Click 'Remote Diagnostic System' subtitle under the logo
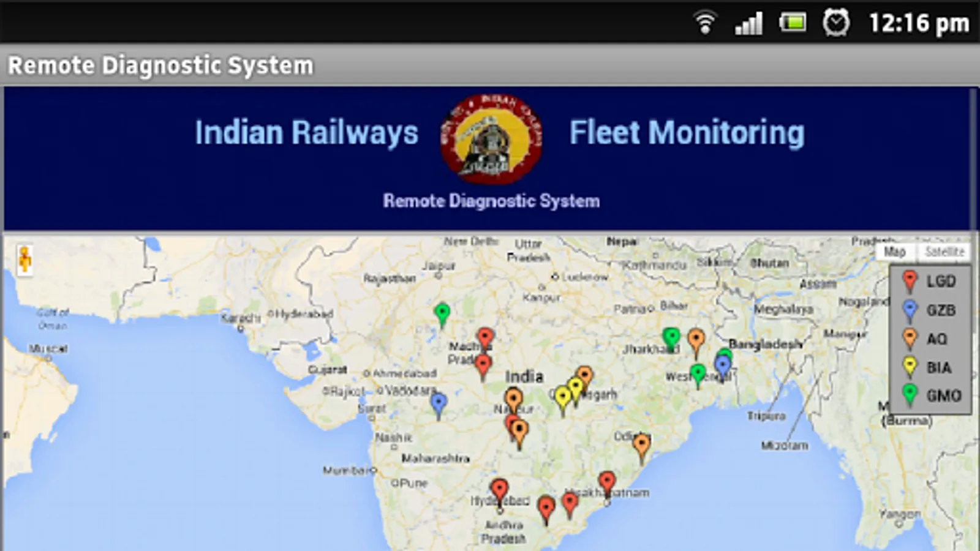Image resolution: width=980 pixels, height=551 pixels. (x=491, y=201)
